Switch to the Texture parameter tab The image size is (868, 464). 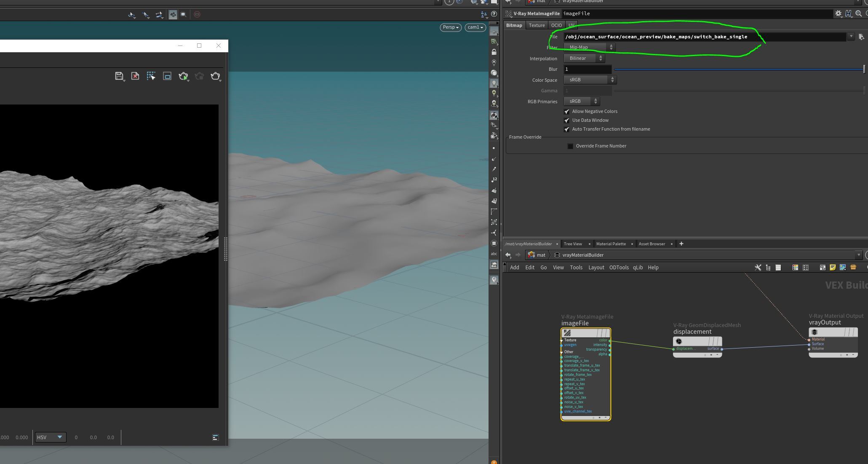pos(537,25)
